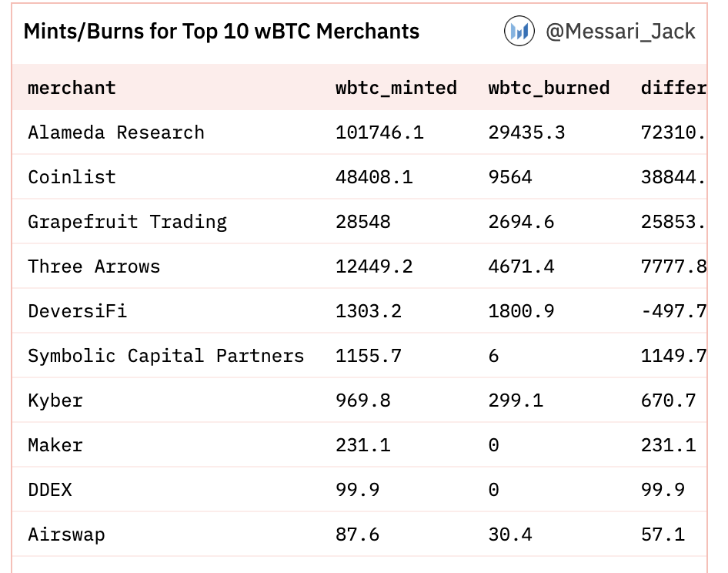Click the burned value 299.1
This screenshot has width=728, height=573.
tap(516, 400)
